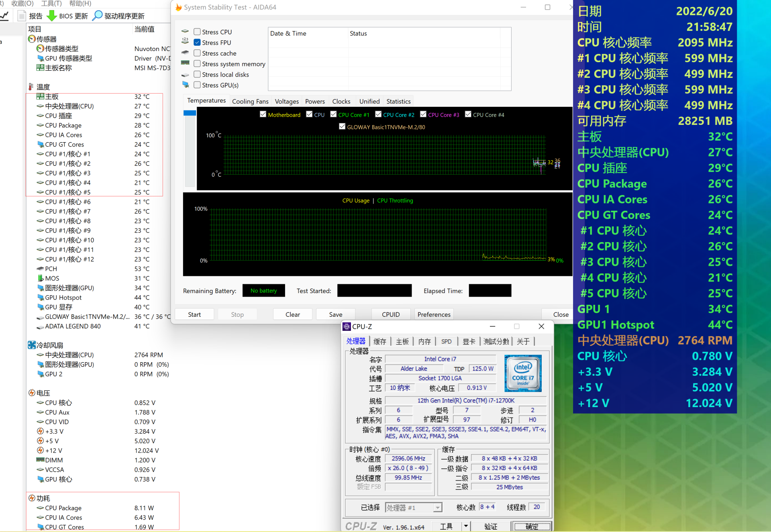Select the sensor tree node
771x532 pixels.
tap(46, 39)
